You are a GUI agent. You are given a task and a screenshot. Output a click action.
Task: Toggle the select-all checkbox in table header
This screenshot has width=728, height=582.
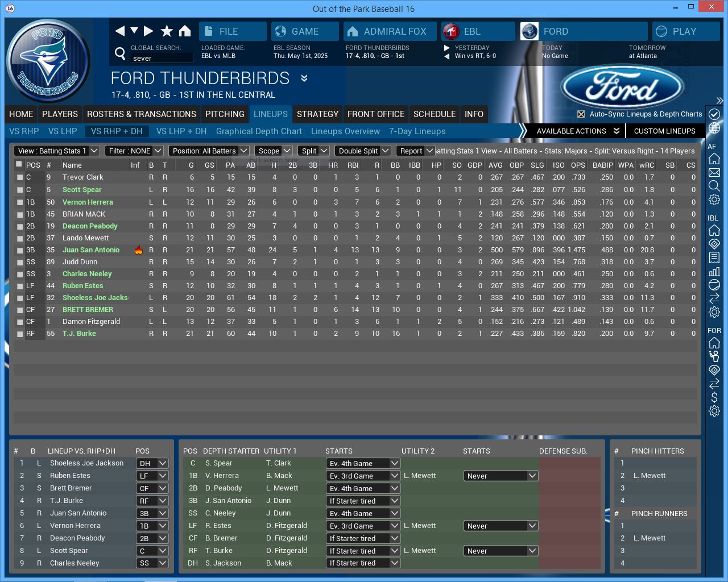coord(19,164)
